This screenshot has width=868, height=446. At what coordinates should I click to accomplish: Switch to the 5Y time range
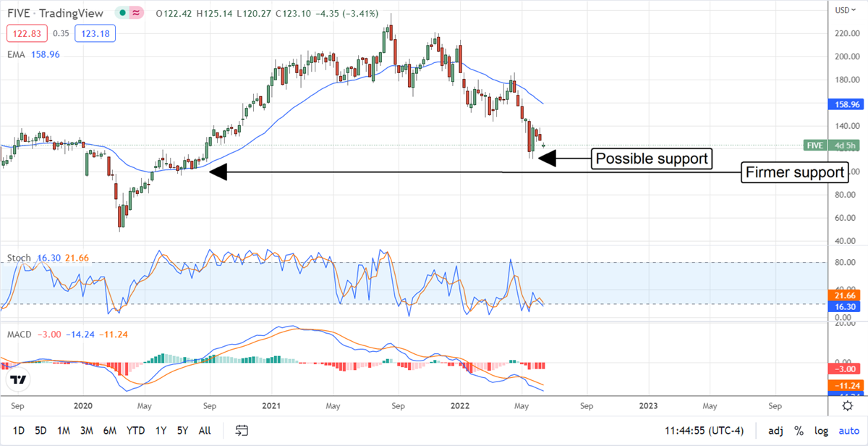pyautogui.click(x=182, y=431)
